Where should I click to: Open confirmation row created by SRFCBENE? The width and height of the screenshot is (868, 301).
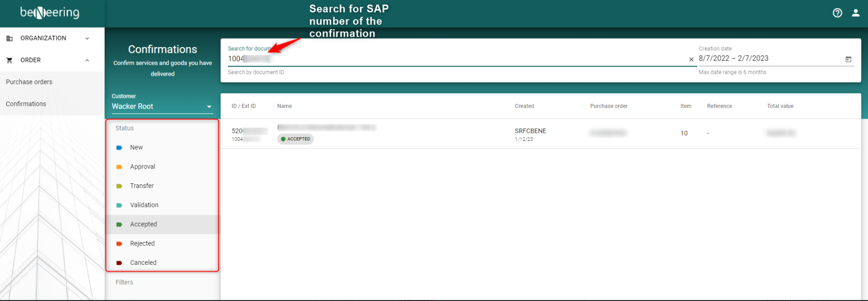pyautogui.click(x=530, y=131)
